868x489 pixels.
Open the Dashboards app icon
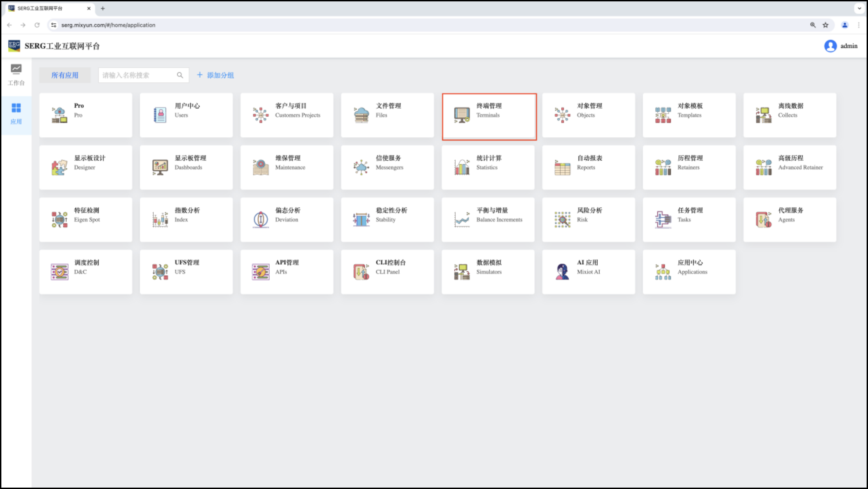(160, 167)
